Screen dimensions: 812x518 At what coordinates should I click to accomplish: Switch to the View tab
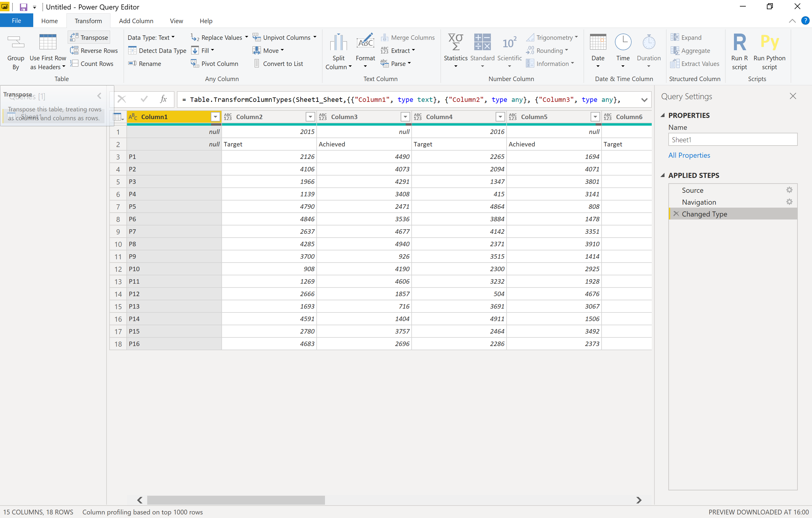coord(176,20)
